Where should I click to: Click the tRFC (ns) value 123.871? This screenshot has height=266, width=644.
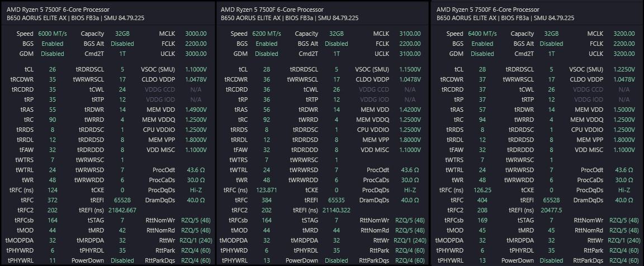[x=267, y=190]
